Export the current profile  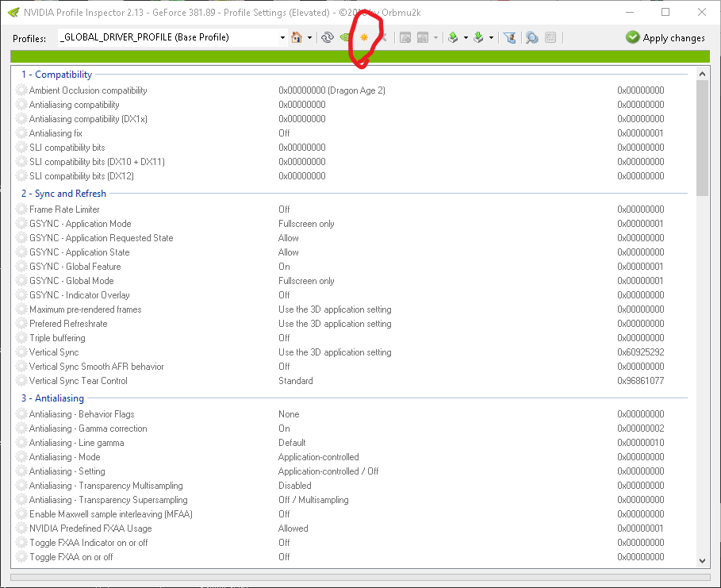coord(453,37)
